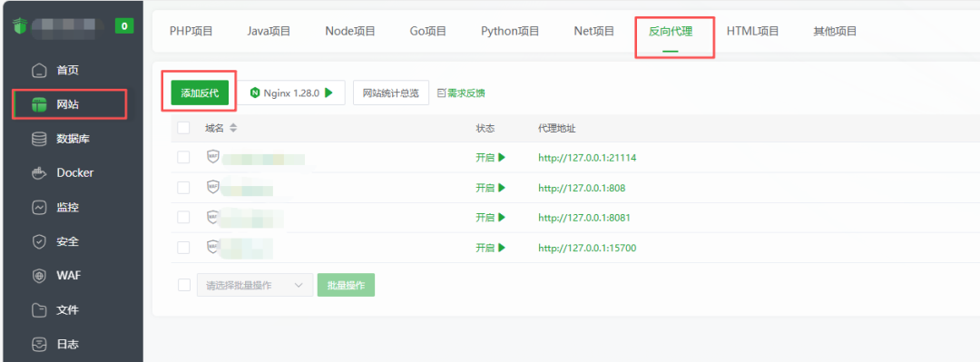The width and height of the screenshot is (980, 362).
Task: Open proxy address http://127.0.0.1:15700
Action: [x=587, y=248]
